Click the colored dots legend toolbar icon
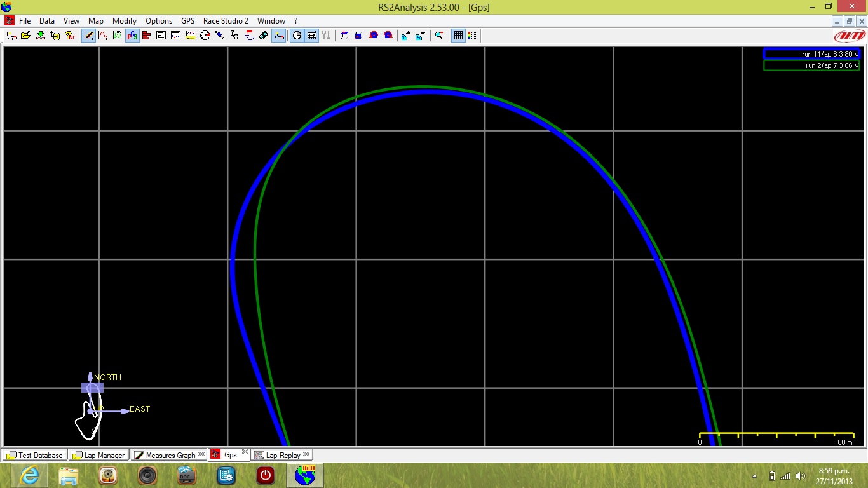The height and width of the screenshot is (488, 868). coord(472,36)
